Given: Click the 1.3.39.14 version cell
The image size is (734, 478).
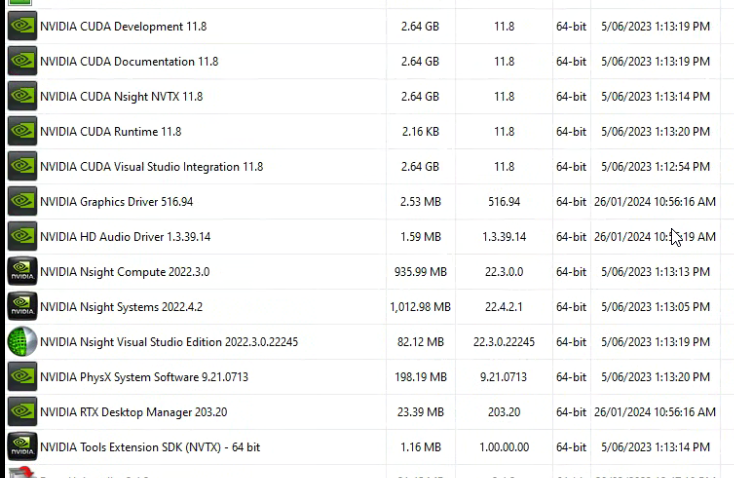Looking at the screenshot, I should click(504, 236).
